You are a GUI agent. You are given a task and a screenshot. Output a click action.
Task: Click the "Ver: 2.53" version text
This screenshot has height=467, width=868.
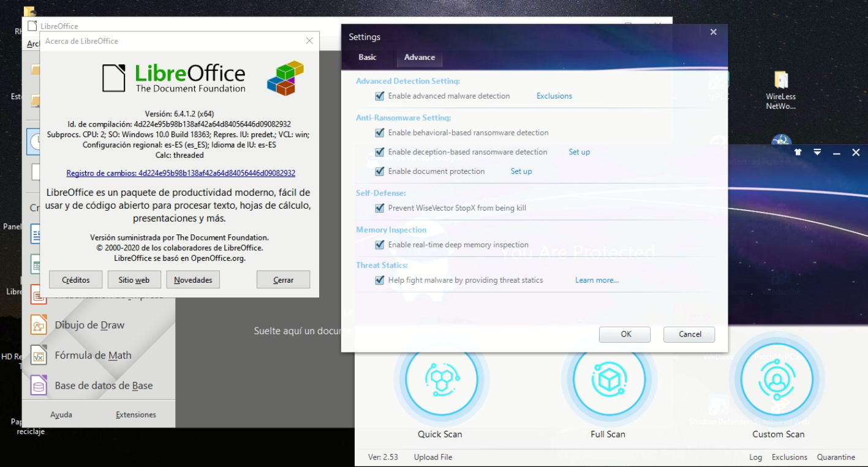coord(383,457)
